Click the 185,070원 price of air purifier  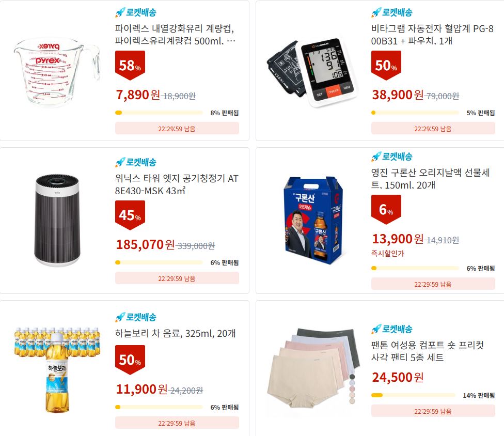(x=145, y=245)
